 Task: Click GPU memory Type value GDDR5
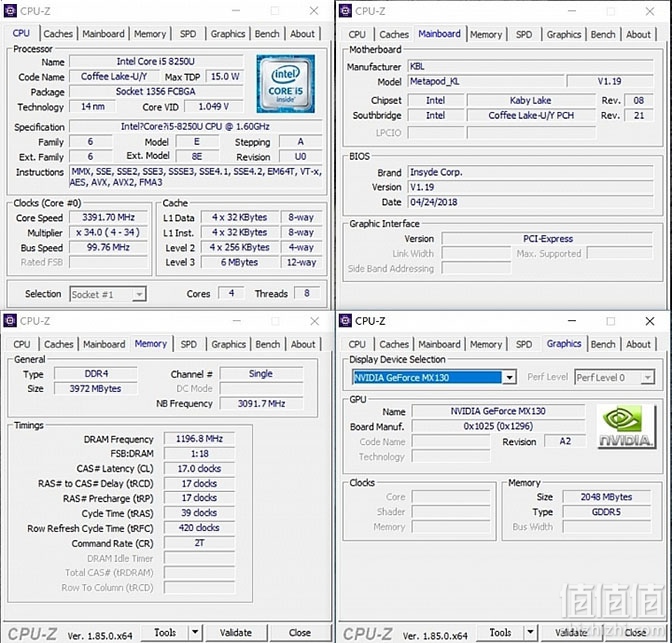point(606,512)
